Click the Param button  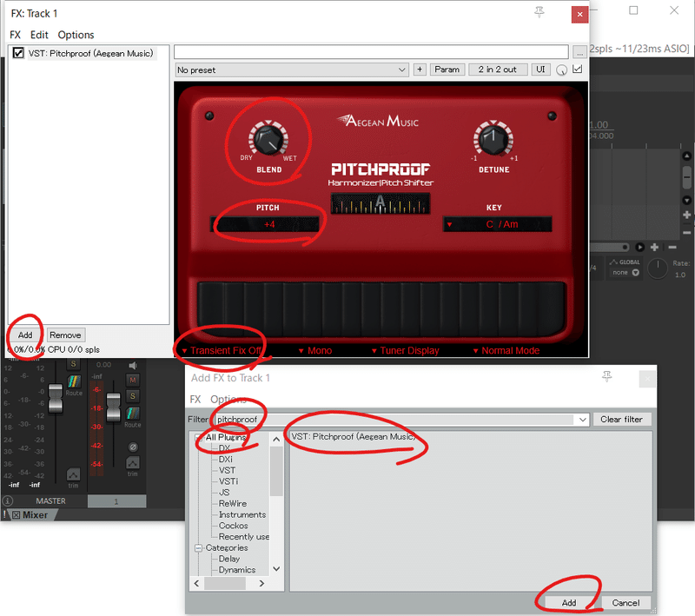pos(447,70)
